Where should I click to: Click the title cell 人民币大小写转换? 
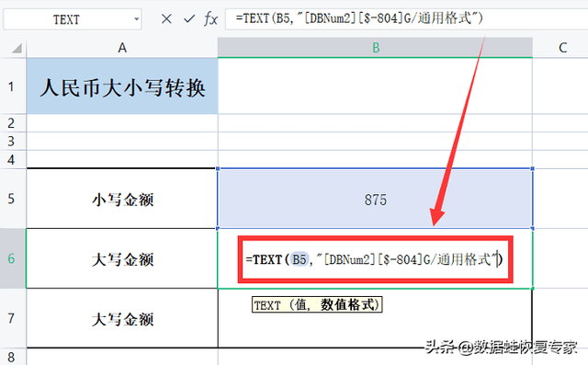122,86
